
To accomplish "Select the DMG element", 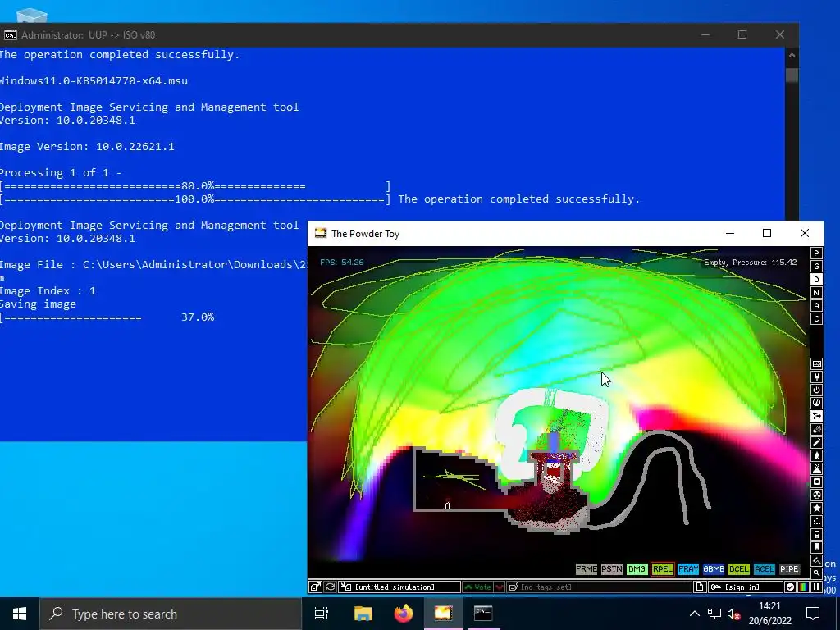I will pos(637,569).
